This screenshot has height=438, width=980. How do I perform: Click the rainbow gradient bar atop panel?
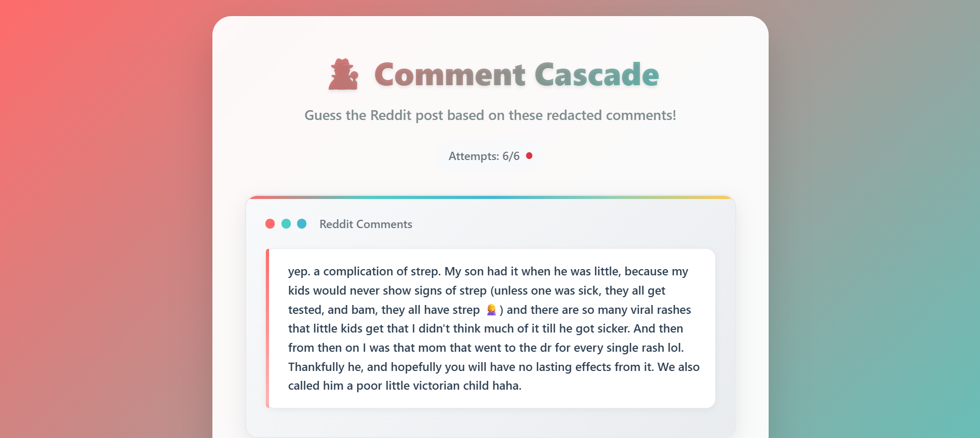pyautogui.click(x=490, y=197)
